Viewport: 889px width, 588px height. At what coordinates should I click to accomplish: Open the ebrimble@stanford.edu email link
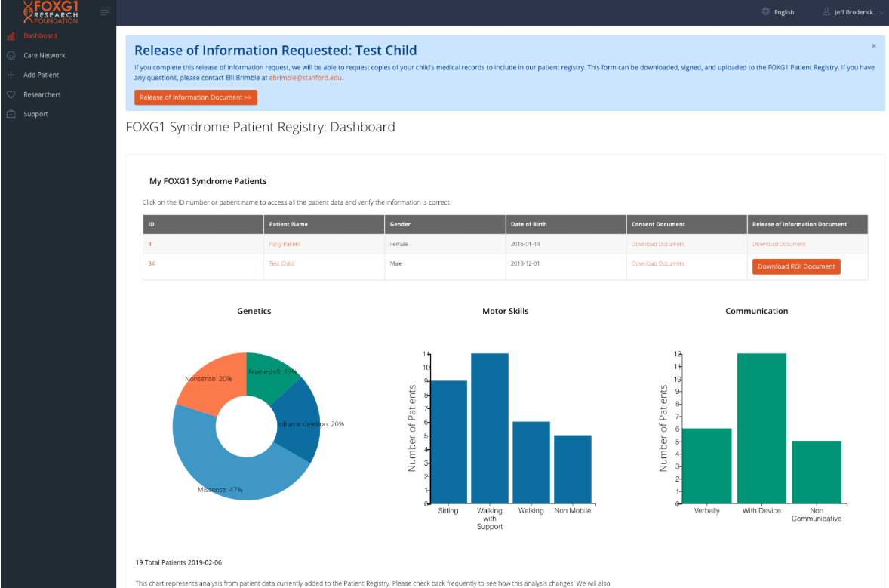pyautogui.click(x=305, y=78)
